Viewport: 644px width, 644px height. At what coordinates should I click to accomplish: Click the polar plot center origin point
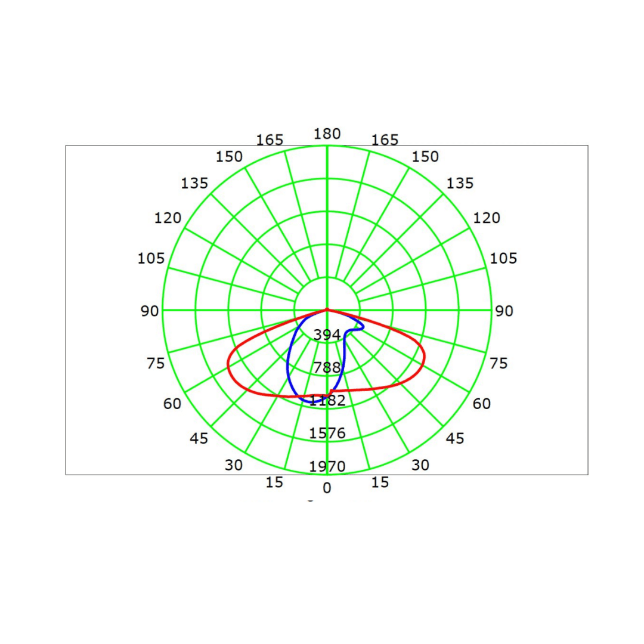pos(327,310)
